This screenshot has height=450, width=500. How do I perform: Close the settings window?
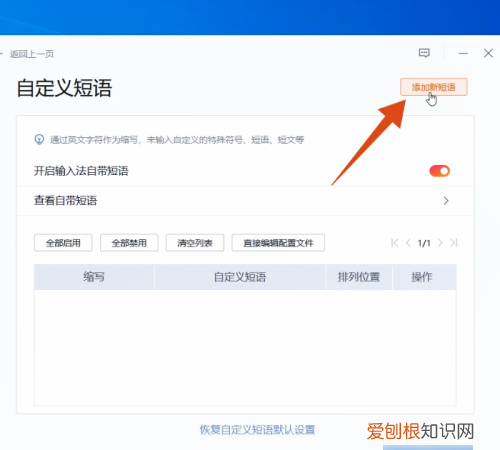[488, 53]
